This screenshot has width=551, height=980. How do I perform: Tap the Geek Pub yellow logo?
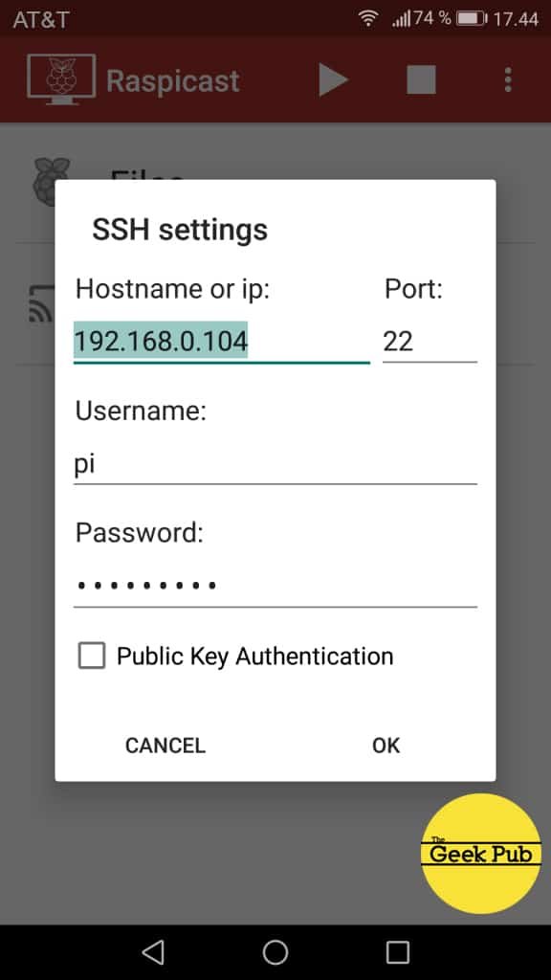(x=481, y=853)
